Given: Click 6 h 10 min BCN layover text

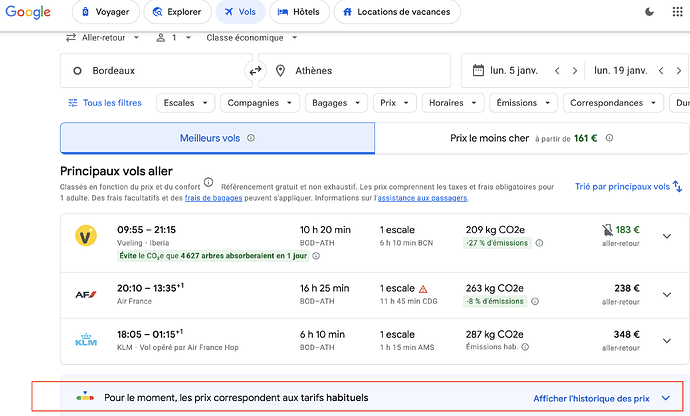Looking at the screenshot, I should click(406, 243).
